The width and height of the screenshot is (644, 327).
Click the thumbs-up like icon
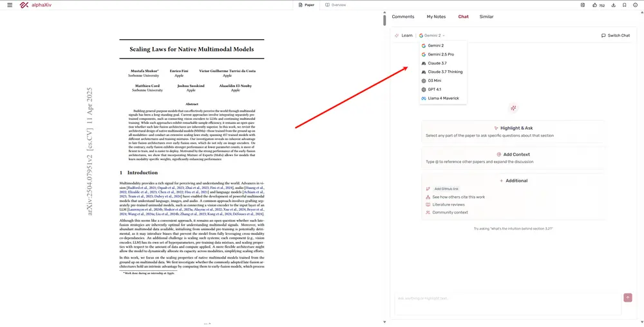594,5
